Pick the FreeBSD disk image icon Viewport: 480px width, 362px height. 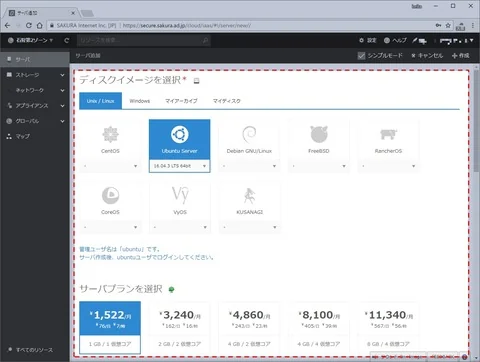point(319,134)
